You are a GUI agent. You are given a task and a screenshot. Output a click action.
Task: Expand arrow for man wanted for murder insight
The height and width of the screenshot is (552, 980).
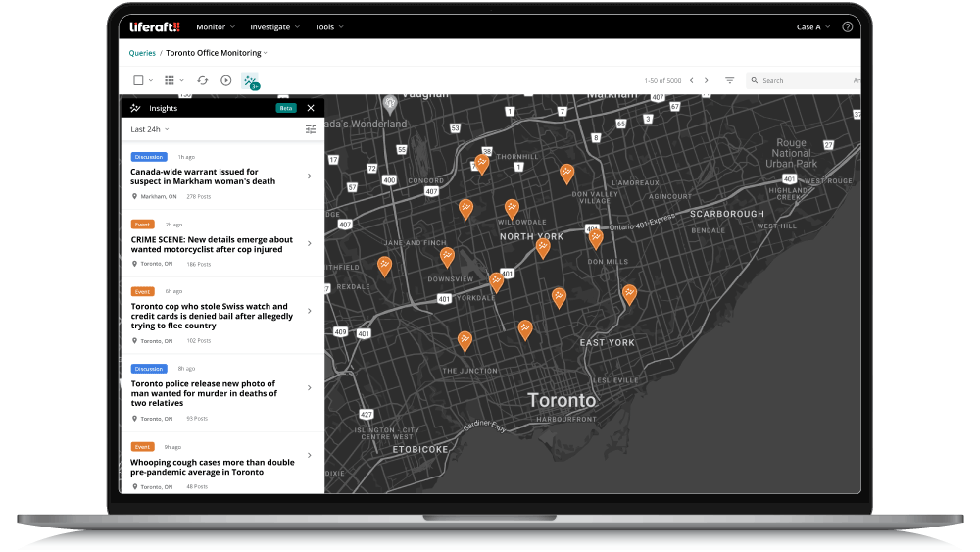pos(310,388)
